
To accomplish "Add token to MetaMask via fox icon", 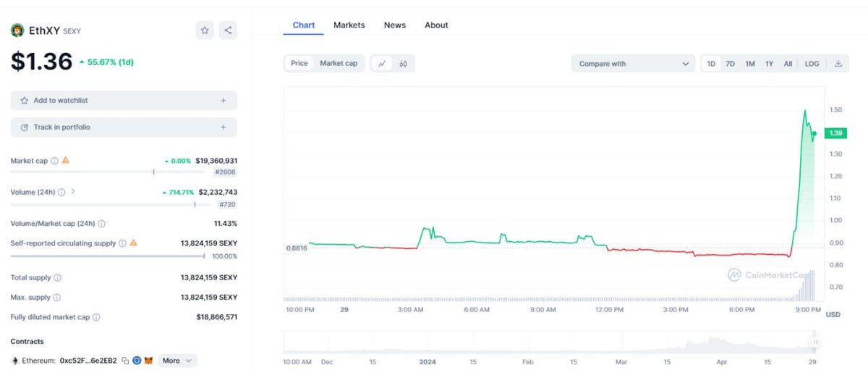I will coord(148,361).
